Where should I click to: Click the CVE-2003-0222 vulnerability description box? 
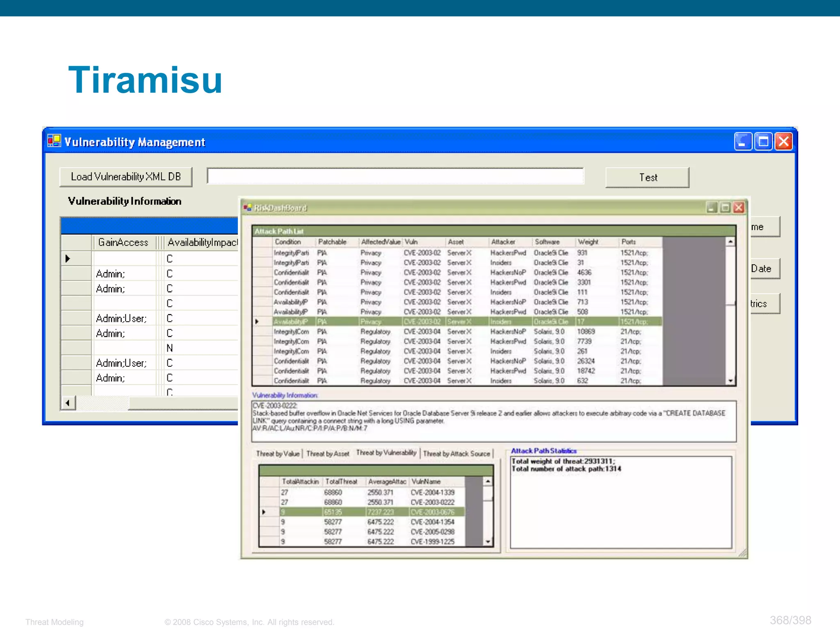pos(494,421)
